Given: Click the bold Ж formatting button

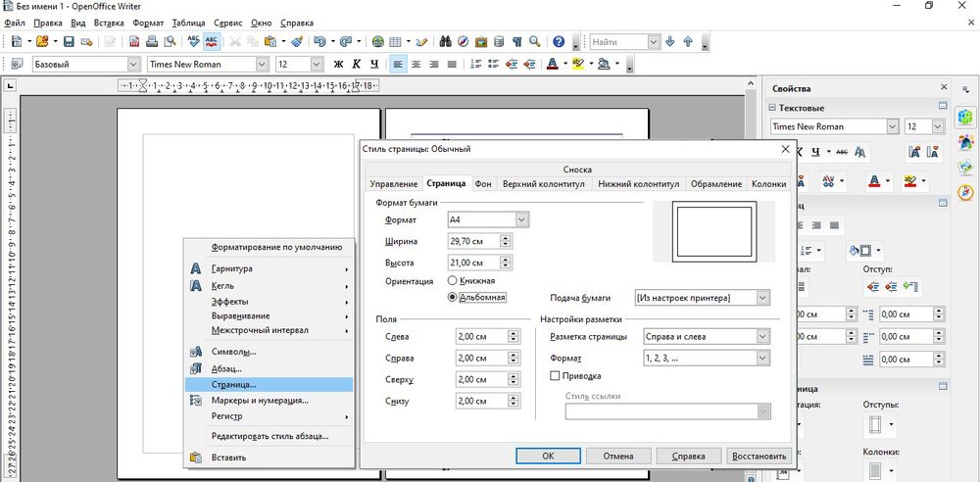Looking at the screenshot, I should pyautogui.click(x=339, y=65).
